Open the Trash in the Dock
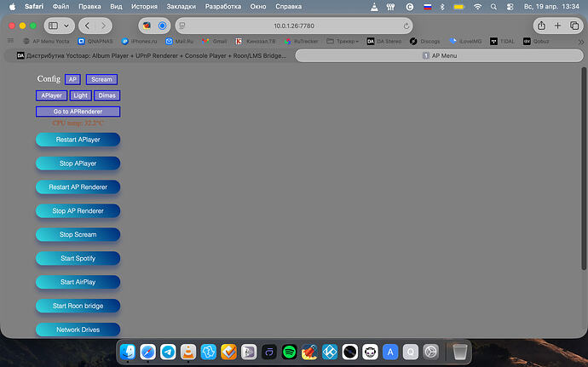588x367 pixels. [x=460, y=352]
